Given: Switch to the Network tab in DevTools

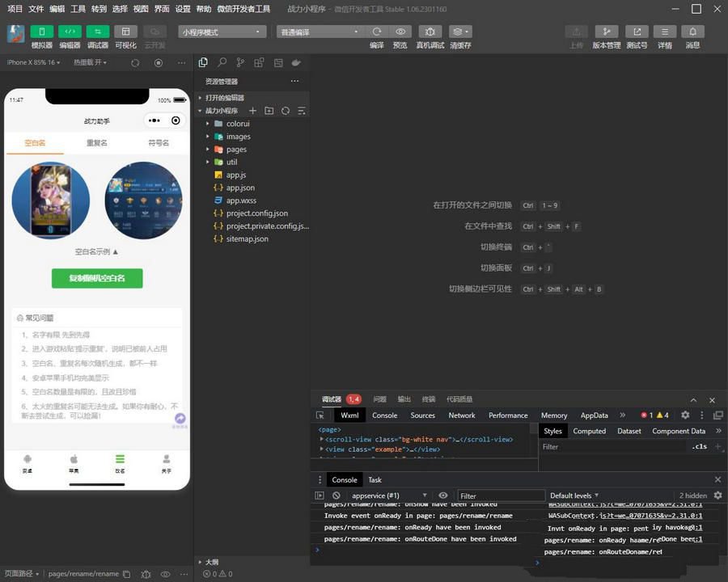Looking at the screenshot, I should pos(462,415).
